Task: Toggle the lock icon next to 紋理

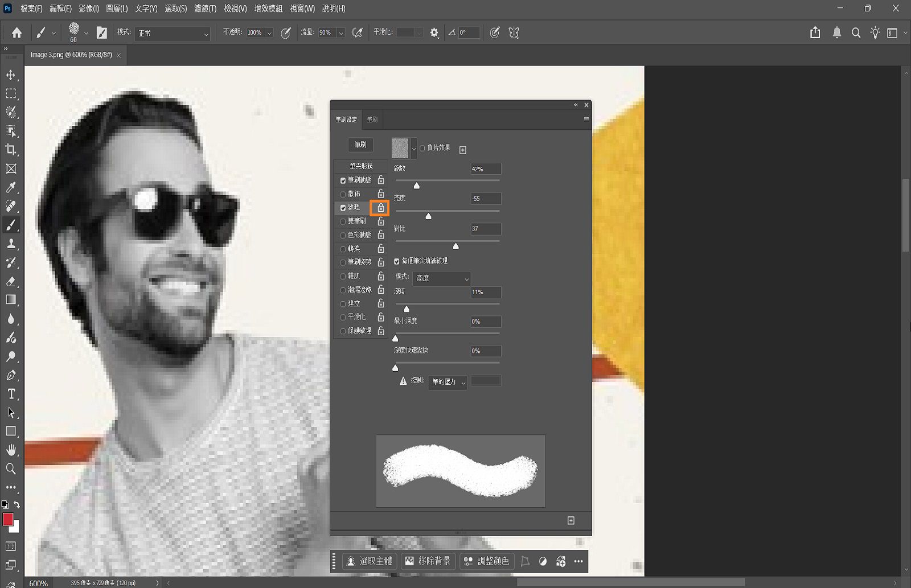Action: 380,208
